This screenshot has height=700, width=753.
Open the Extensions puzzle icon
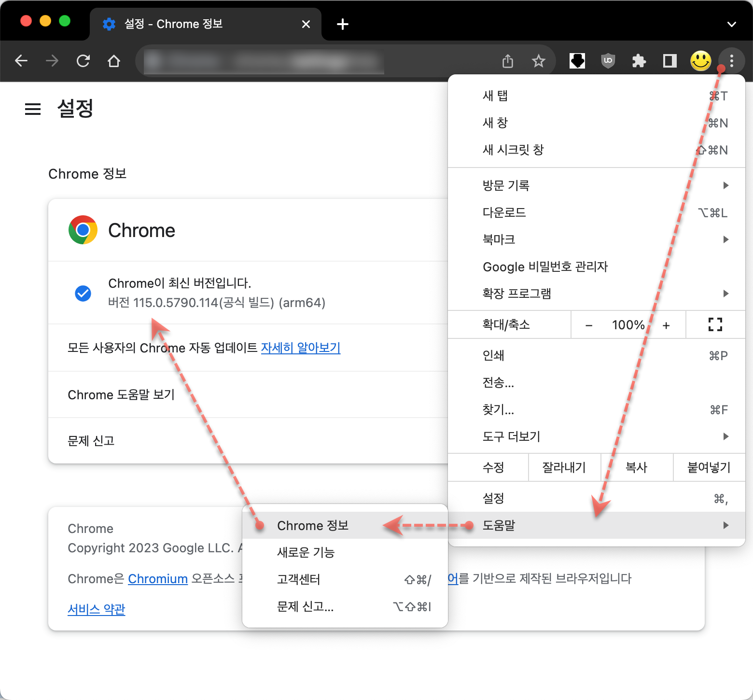[x=639, y=61]
